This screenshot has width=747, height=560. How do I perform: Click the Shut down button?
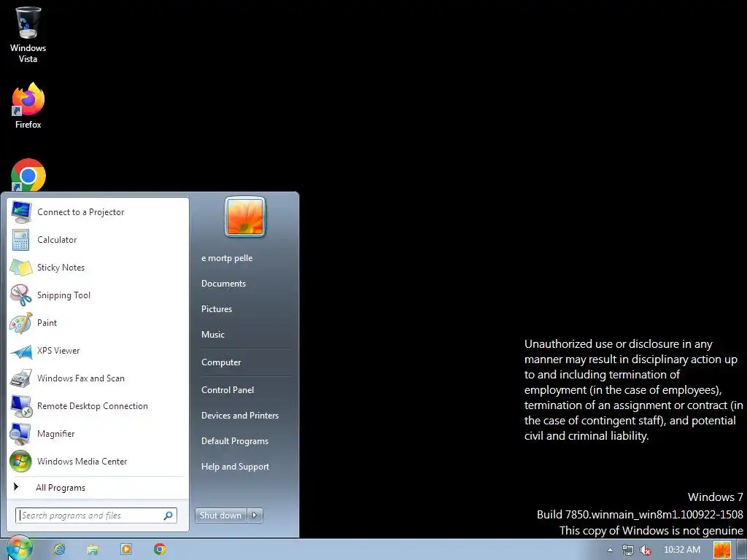pyautogui.click(x=220, y=516)
